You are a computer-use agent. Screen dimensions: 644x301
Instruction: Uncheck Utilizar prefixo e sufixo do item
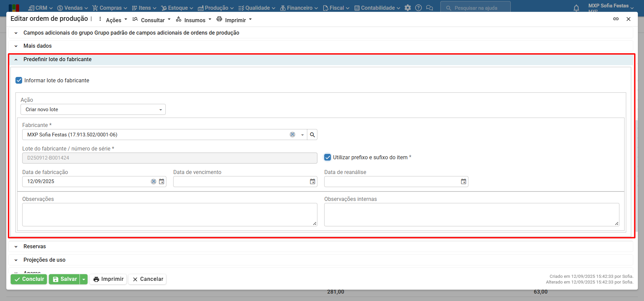point(328,157)
